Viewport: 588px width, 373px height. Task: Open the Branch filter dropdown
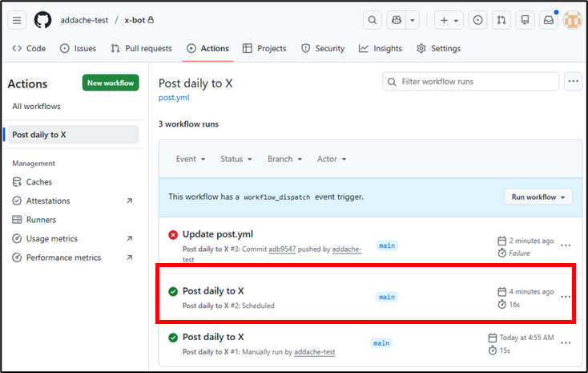coord(284,159)
